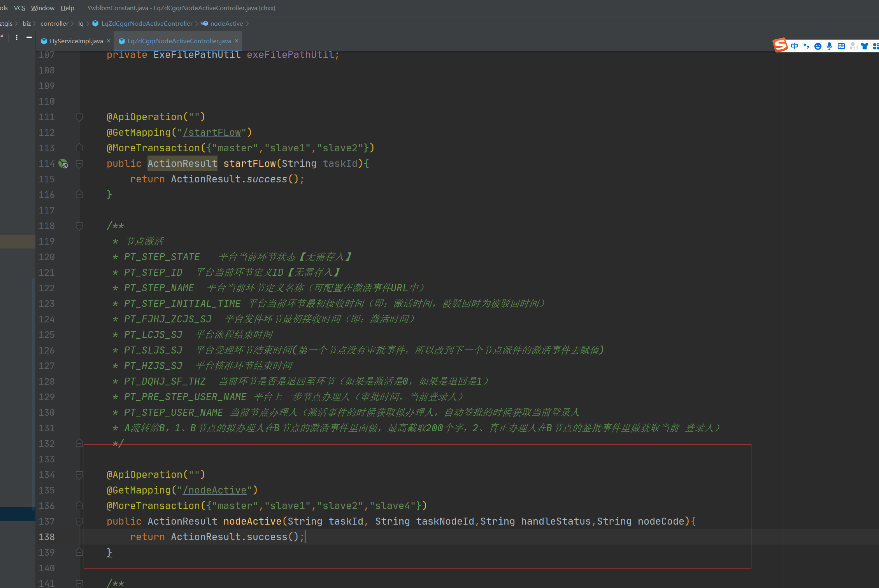Open the Help menu
This screenshot has width=879, height=588.
point(67,8)
